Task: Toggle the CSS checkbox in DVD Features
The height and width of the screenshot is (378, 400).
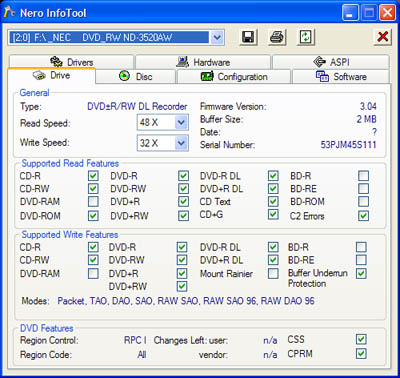Action: (x=361, y=340)
